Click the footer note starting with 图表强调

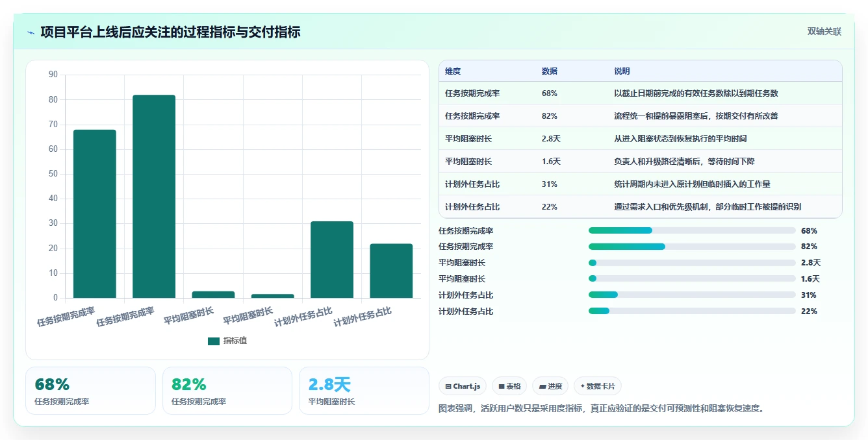pyautogui.click(x=602, y=409)
